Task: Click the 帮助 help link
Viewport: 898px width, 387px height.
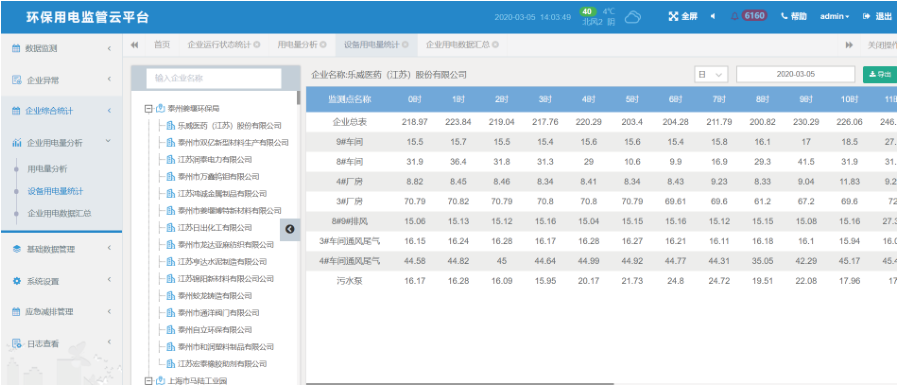Action: 798,17
